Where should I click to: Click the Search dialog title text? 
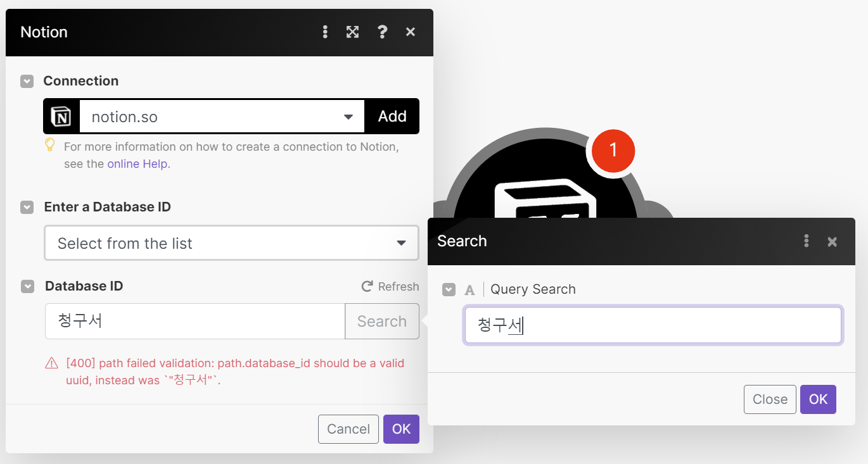coord(462,241)
